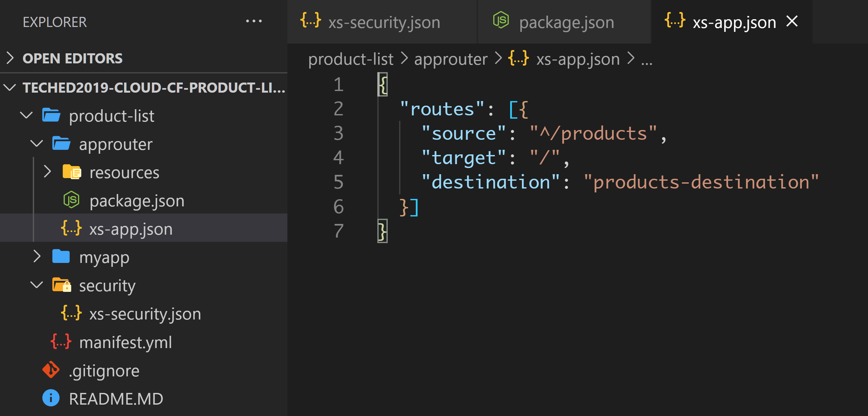Click approuter in the breadcrumb path
The image size is (868, 416).
click(x=450, y=59)
